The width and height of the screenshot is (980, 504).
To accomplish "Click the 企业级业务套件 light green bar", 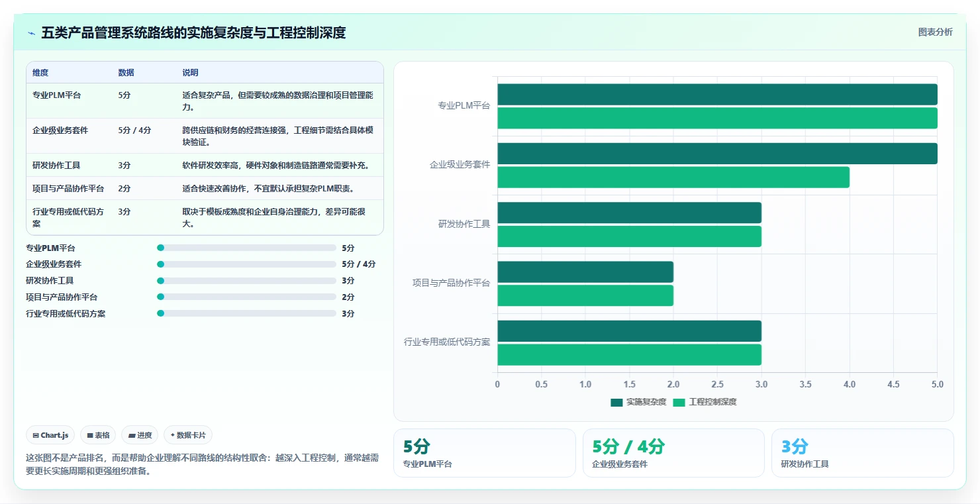I will pos(673,177).
